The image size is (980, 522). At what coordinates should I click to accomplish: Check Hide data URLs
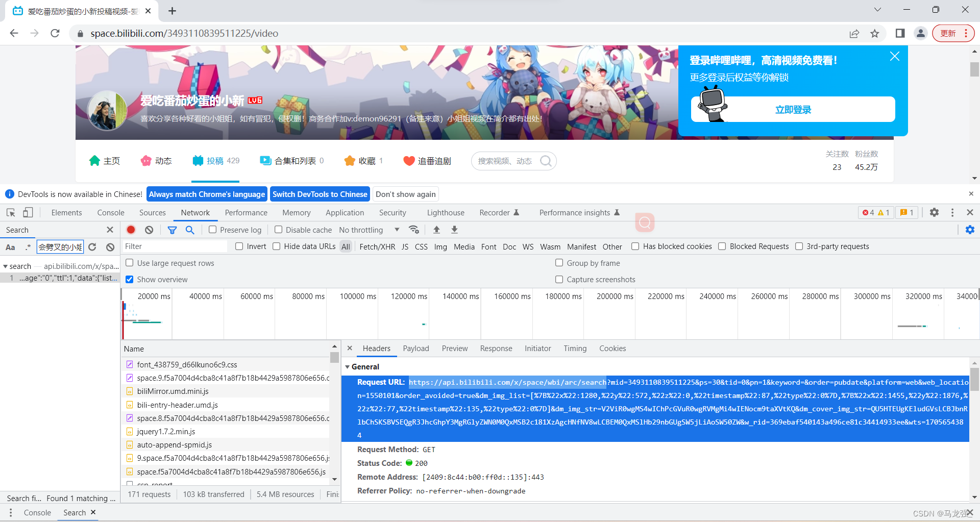pos(277,246)
